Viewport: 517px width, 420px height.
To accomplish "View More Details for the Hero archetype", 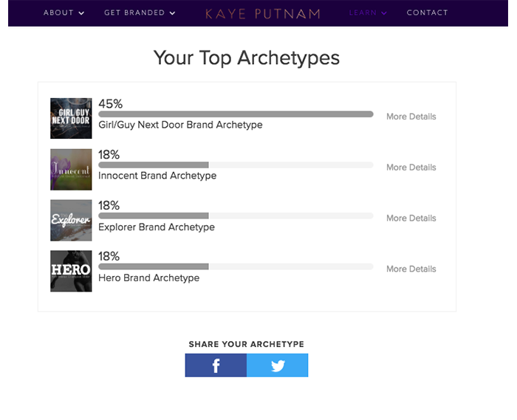I will pyautogui.click(x=411, y=269).
